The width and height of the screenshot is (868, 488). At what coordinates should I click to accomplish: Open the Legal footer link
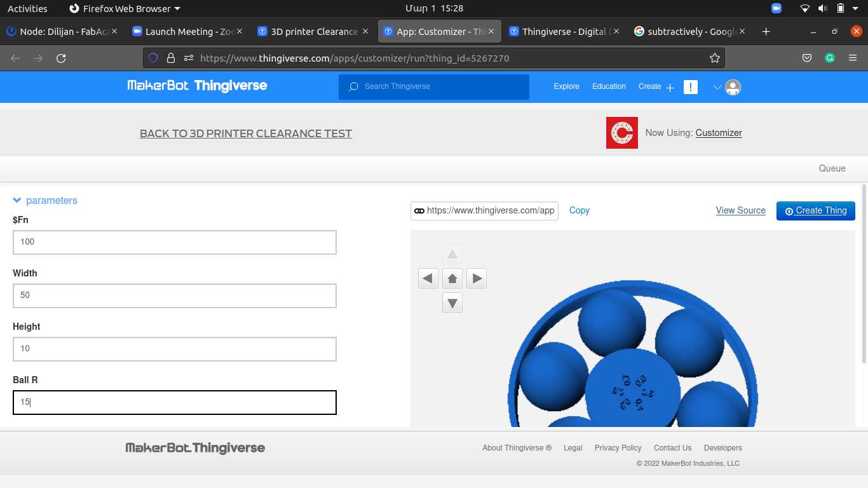coord(573,448)
